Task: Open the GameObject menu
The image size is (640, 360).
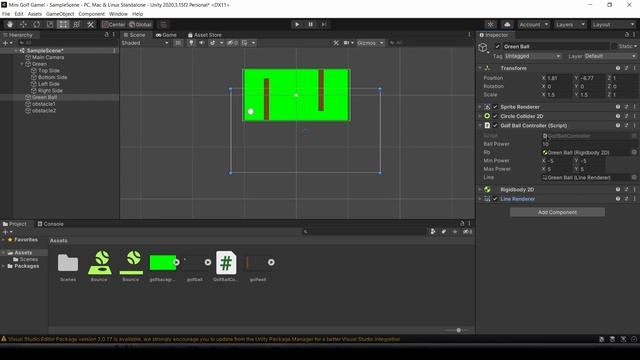Action: [60, 14]
